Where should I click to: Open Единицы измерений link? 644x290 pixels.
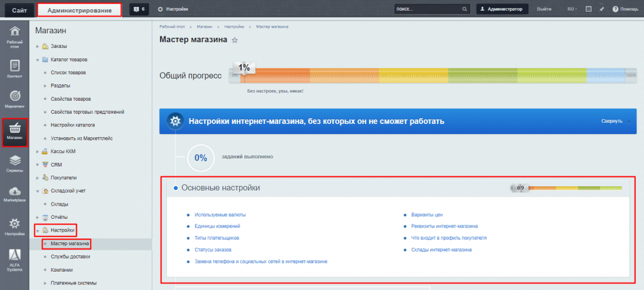coord(217,226)
